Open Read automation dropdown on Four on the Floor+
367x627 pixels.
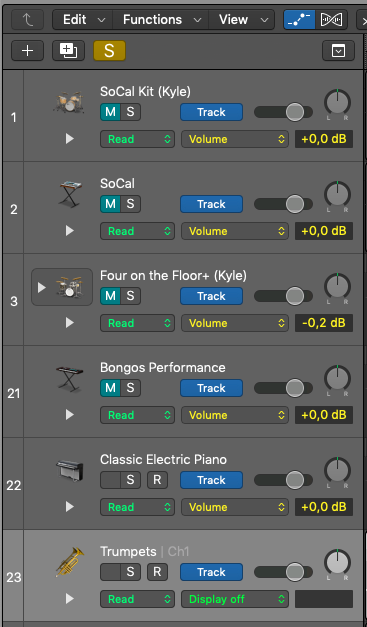pos(138,323)
